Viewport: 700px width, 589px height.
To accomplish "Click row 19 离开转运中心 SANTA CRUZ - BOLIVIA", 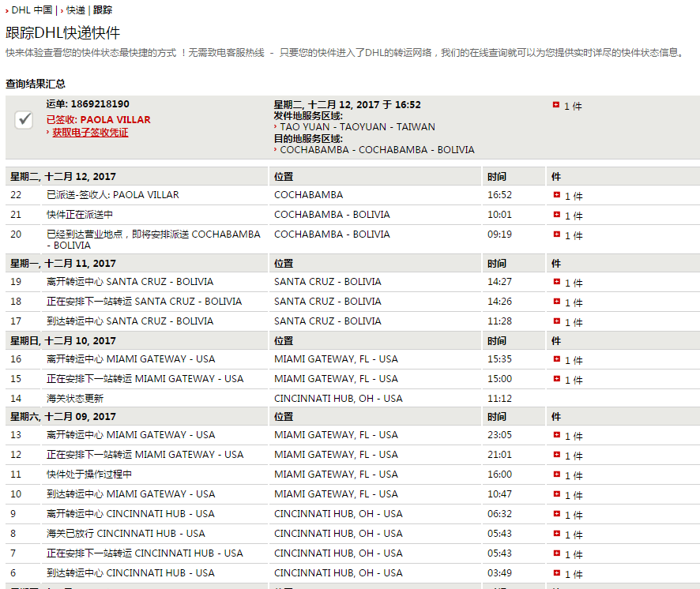I will [130, 282].
